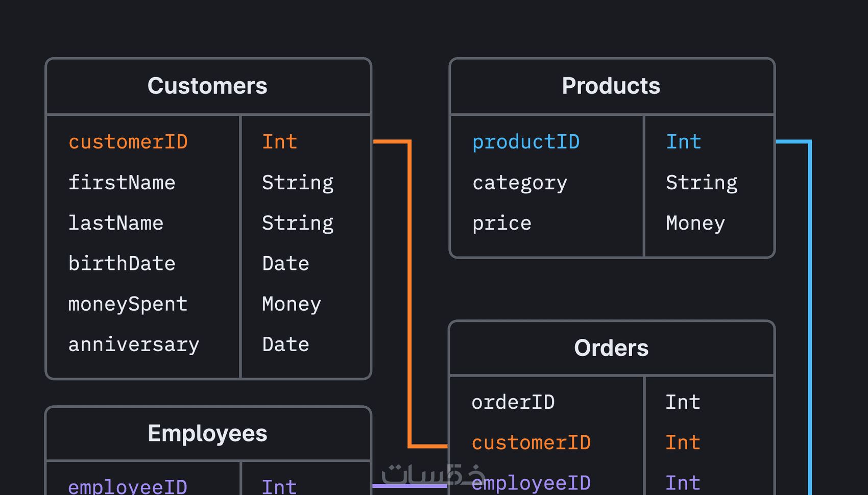This screenshot has height=495, width=868.
Task: Select the purple employeeID field in Orders
Action: click(x=531, y=483)
